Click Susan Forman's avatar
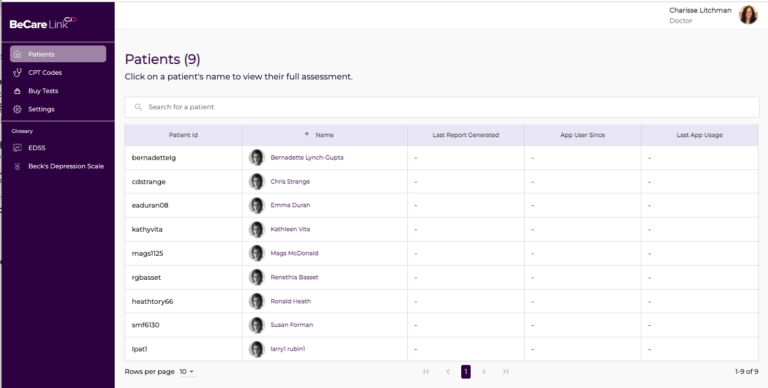This screenshot has width=768, height=388. coord(257,325)
